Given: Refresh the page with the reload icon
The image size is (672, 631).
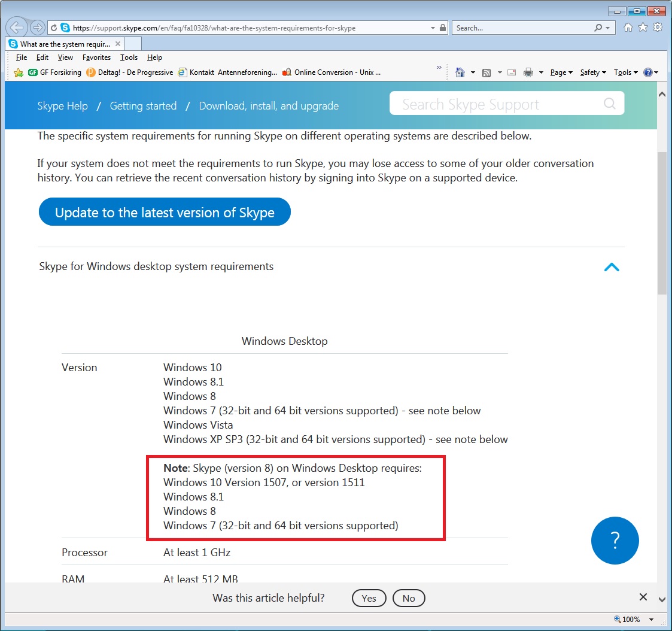Looking at the screenshot, I should point(54,28).
